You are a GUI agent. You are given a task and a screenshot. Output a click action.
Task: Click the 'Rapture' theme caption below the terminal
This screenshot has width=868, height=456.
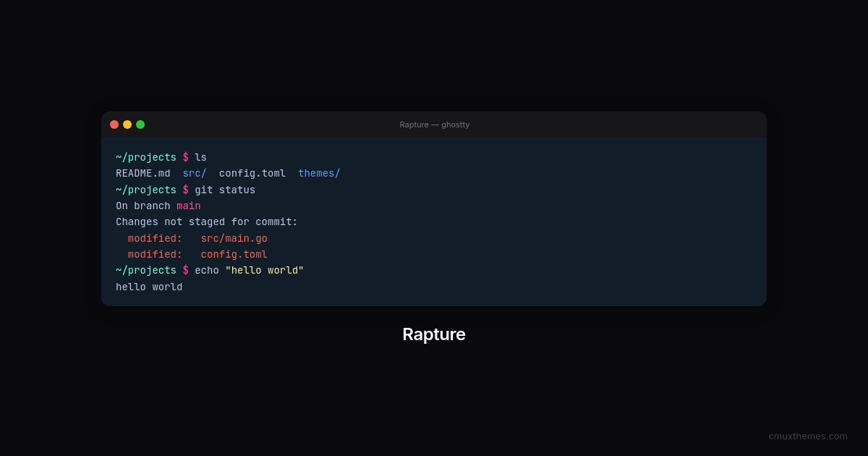tap(434, 334)
